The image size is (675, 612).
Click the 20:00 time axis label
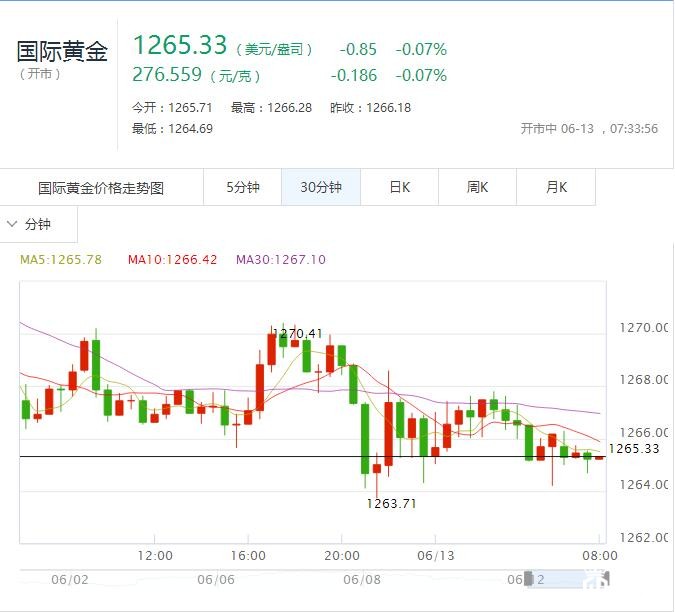[342, 556]
